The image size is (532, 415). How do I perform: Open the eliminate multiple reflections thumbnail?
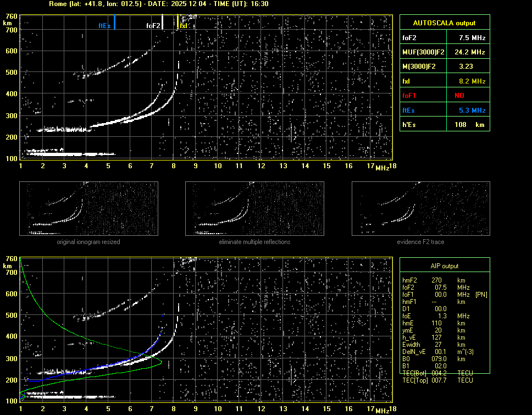[254, 208]
